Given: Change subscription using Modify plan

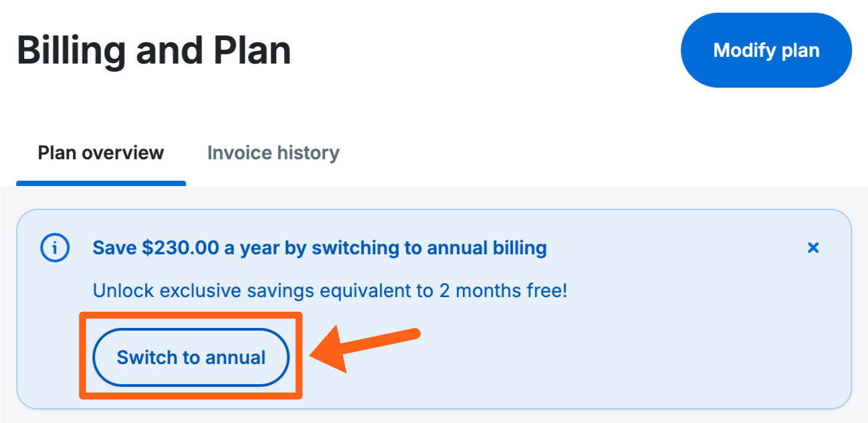Looking at the screenshot, I should (x=766, y=50).
